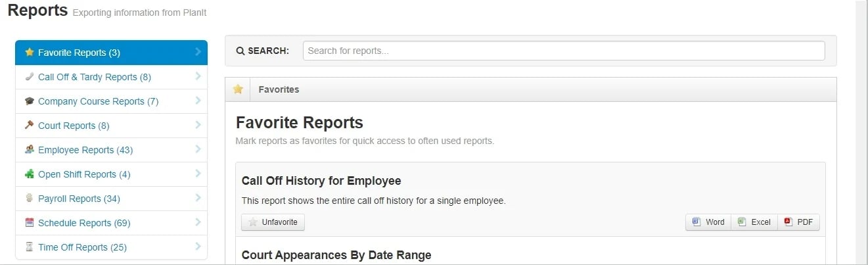Screen dimensions: 868x265
Task: Open Call Off & Tardy Reports (8)
Action: (x=111, y=77)
